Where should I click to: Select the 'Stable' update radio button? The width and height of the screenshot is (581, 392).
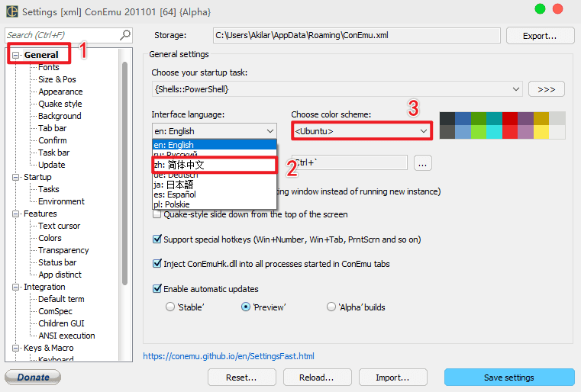coord(170,307)
